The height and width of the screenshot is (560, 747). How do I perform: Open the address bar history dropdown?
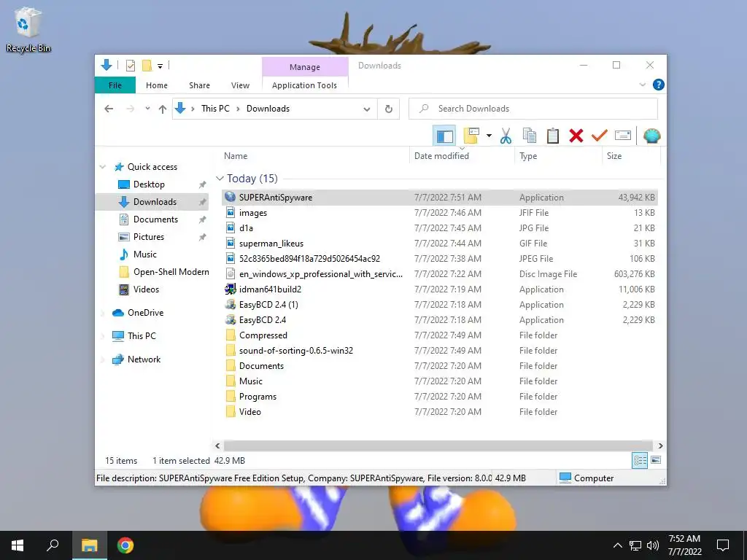click(x=367, y=109)
